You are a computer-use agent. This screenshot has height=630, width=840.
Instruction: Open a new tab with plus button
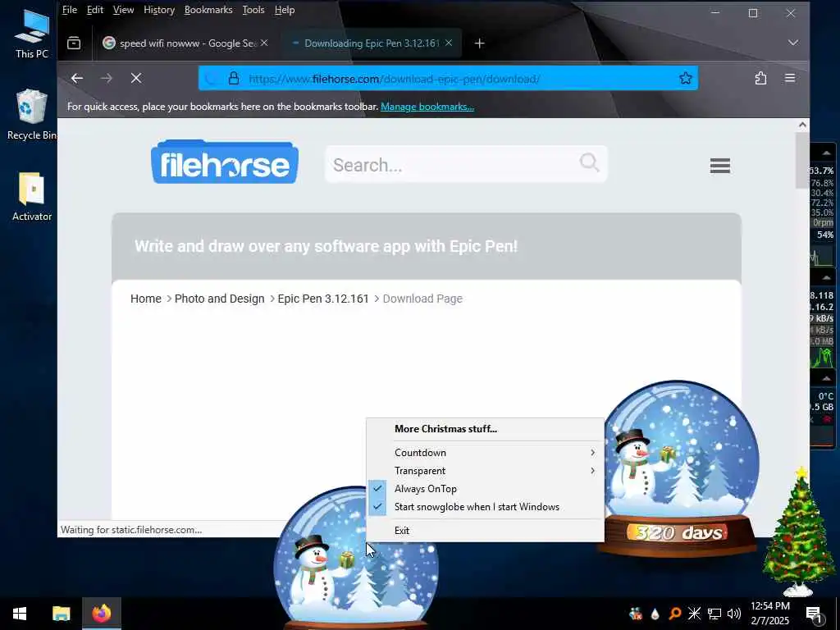tap(479, 43)
